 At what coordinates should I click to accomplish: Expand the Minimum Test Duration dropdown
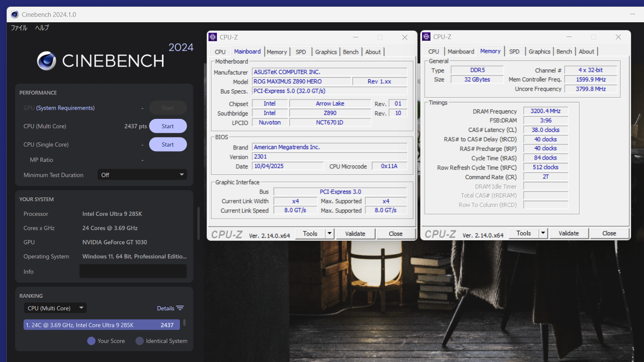182,175
